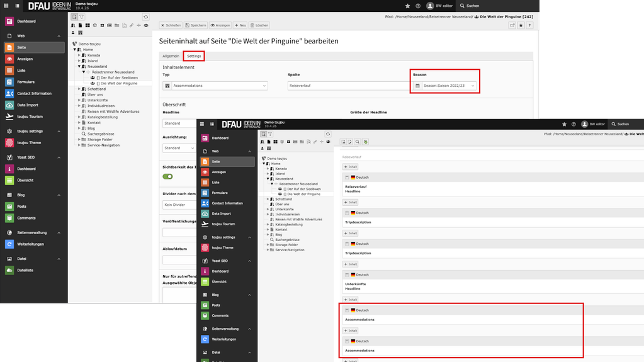
Task: Click the bookmark star below the breadcrumb path
Action: click(521, 25)
